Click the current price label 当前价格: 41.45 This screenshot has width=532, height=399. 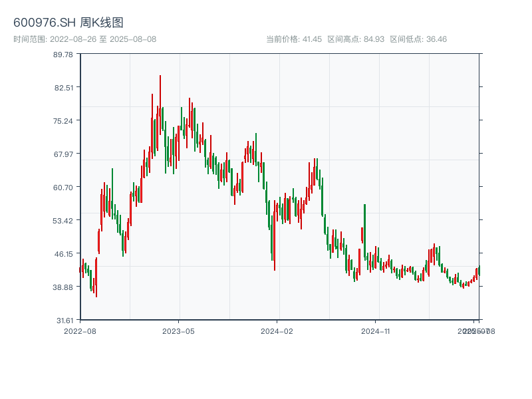(294, 39)
